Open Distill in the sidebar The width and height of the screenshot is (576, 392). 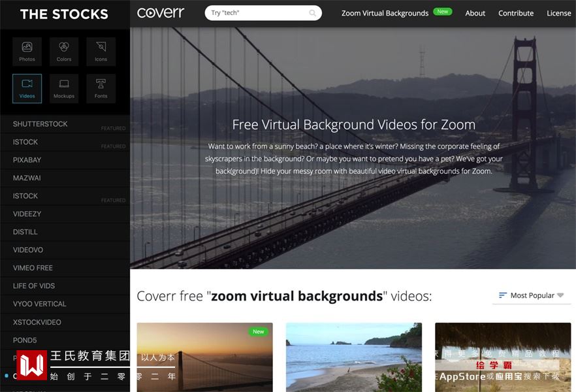point(65,232)
